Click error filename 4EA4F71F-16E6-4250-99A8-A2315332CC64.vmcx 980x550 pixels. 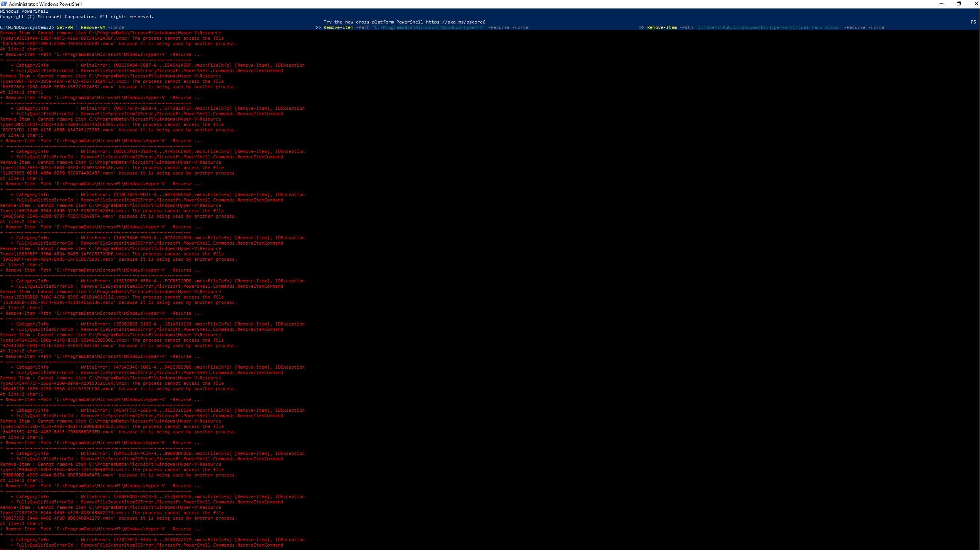(x=58, y=389)
